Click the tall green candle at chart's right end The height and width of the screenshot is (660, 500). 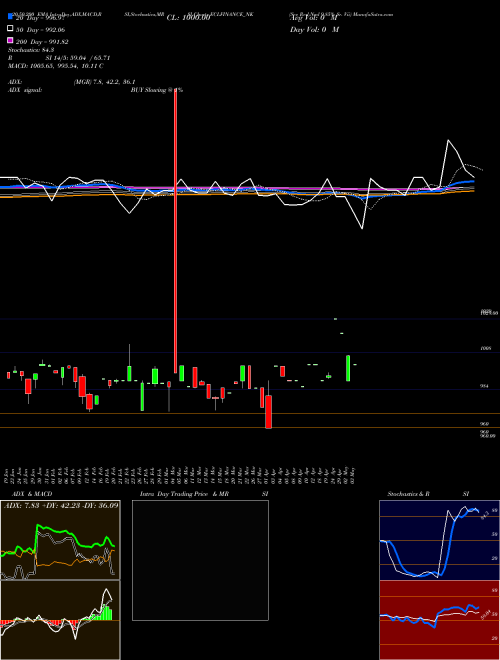pyautogui.click(x=348, y=368)
